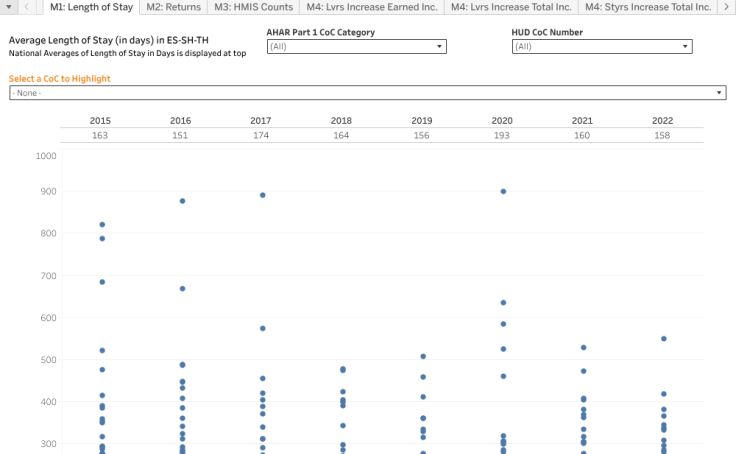Click the 2022 data point near 550
The height and width of the screenshot is (454, 736).
coord(663,339)
